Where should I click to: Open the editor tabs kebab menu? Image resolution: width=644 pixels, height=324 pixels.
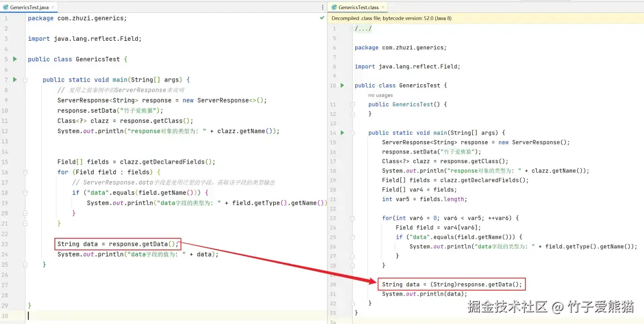323,7
